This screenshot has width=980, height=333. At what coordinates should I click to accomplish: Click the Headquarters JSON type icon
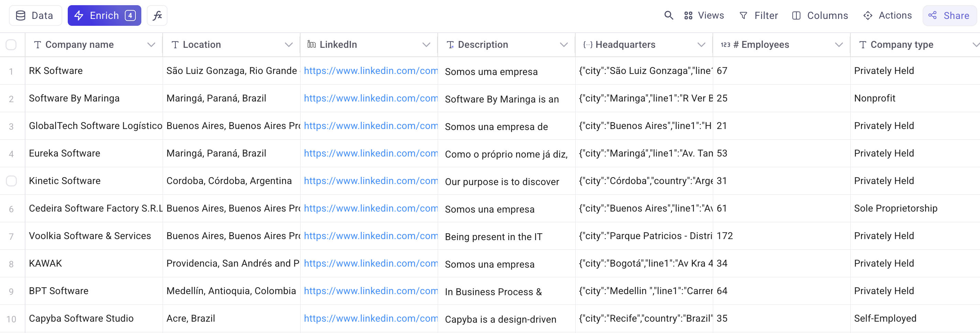[588, 45]
